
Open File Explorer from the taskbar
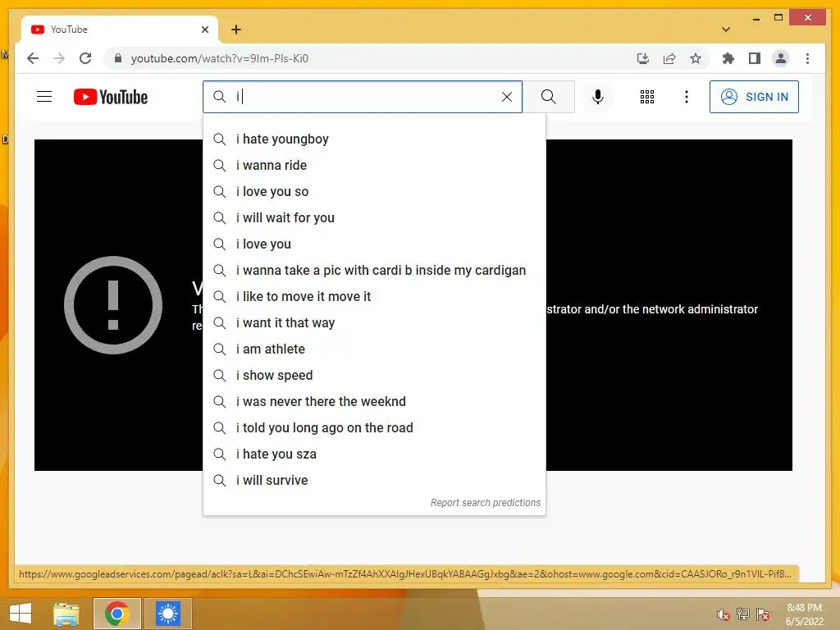click(x=66, y=614)
